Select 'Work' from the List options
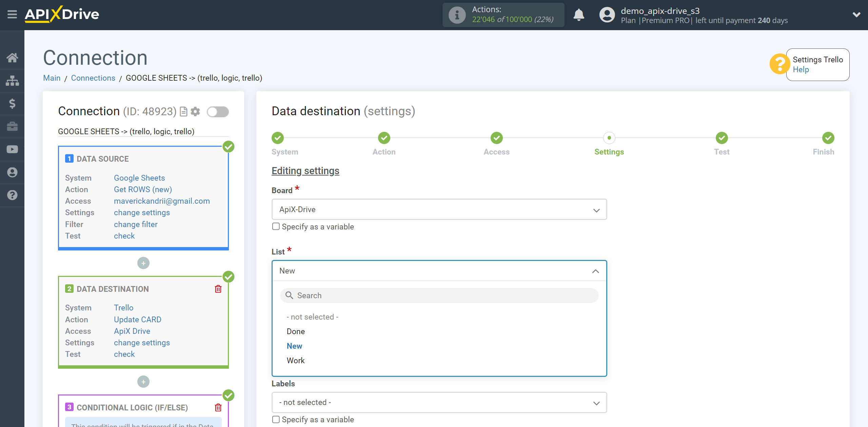 click(295, 361)
